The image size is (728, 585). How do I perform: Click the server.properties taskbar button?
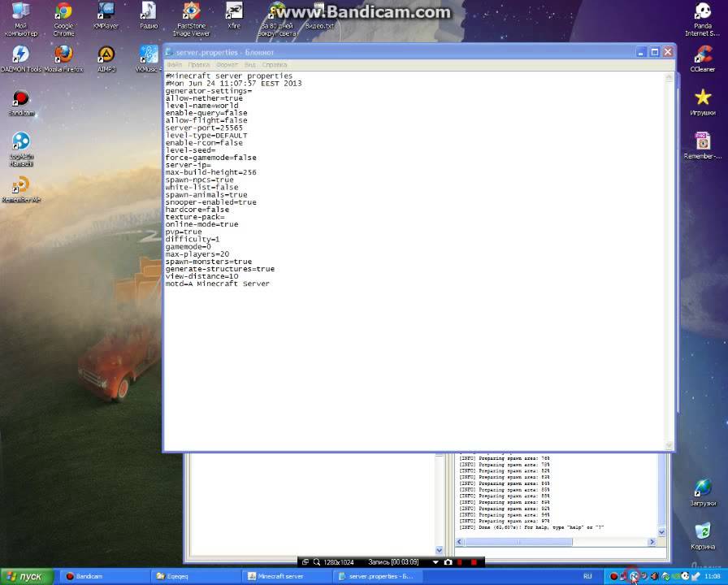[x=378, y=576]
